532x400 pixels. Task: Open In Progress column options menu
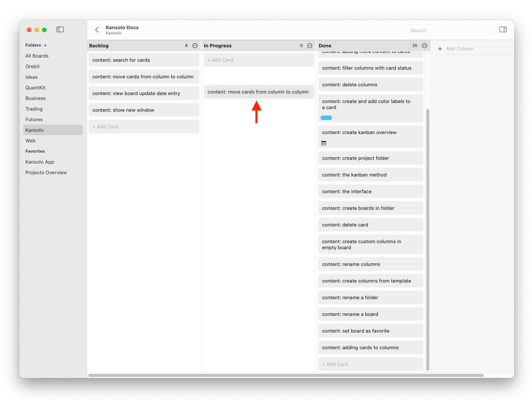[310, 45]
